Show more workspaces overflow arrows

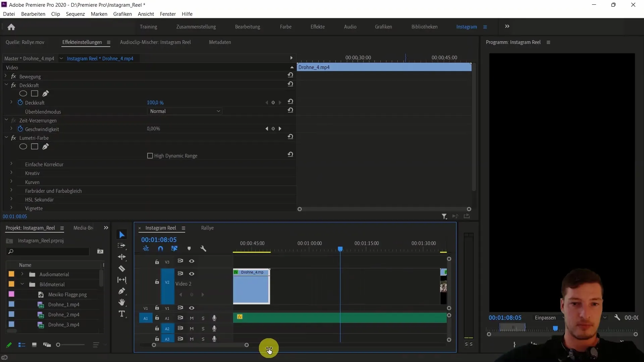tap(507, 26)
